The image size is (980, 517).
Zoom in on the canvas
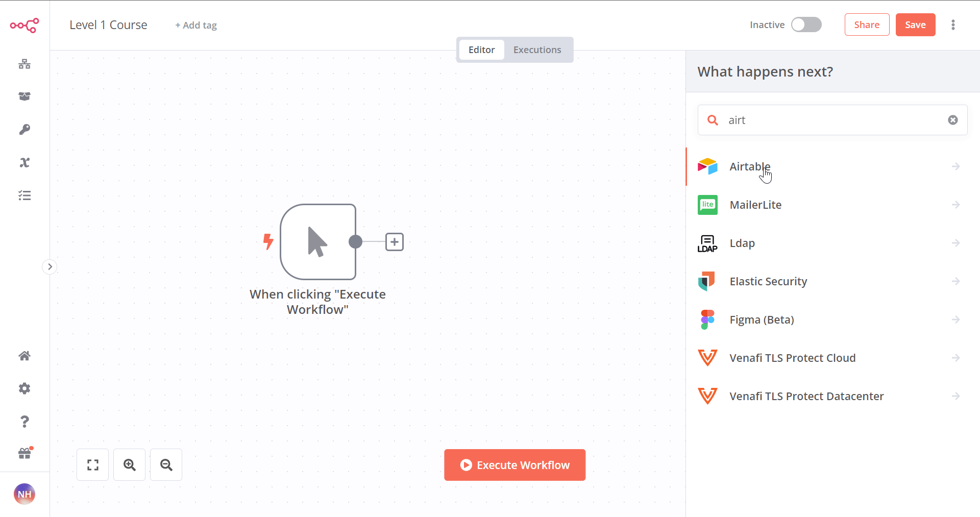[x=129, y=465]
